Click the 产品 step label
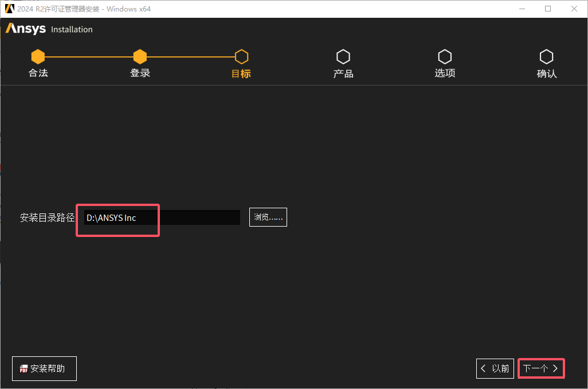Viewport: 588px width, 389px height. pos(343,73)
